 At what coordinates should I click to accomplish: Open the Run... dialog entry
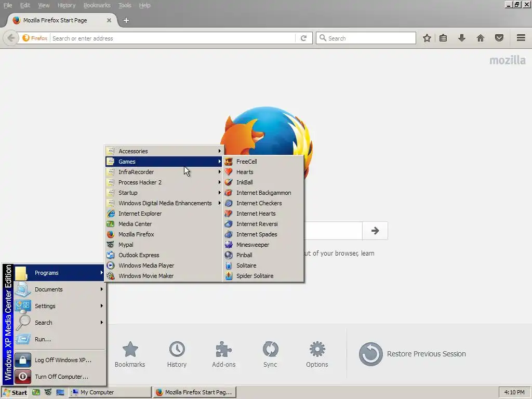tap(59, 339)
